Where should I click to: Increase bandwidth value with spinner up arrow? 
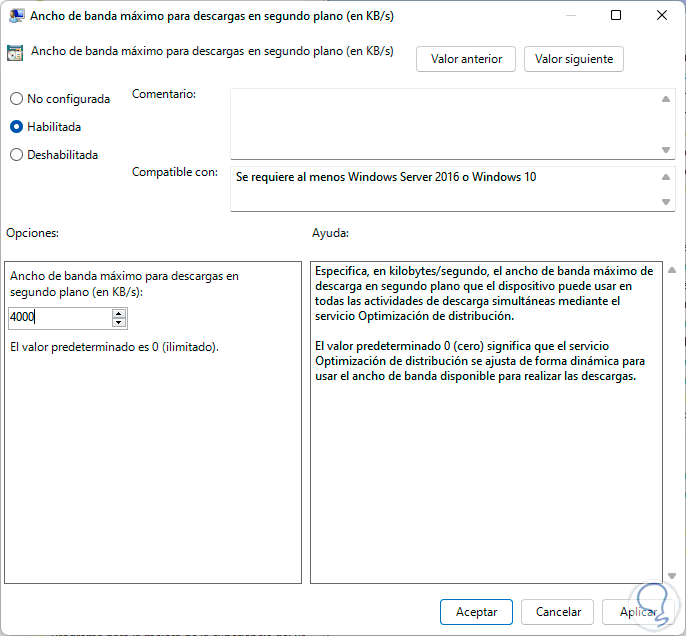(x=119, y=313)
